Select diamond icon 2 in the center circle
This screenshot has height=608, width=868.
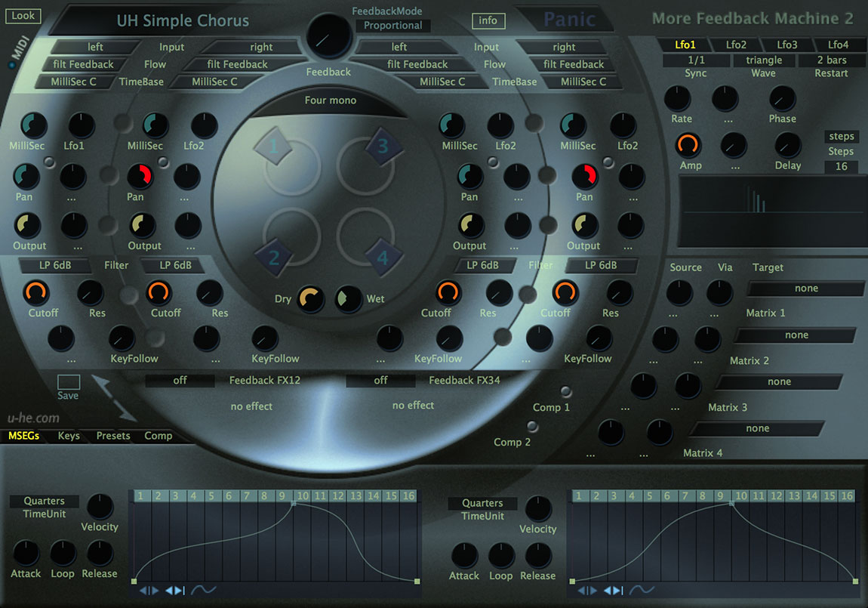pos(273,258)
